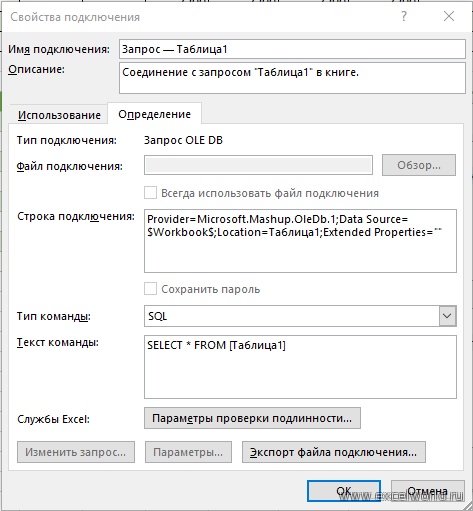This screenshot has width=473, height=511.
Task: Open the SQL command type combo box
Action: pos(300,316)
